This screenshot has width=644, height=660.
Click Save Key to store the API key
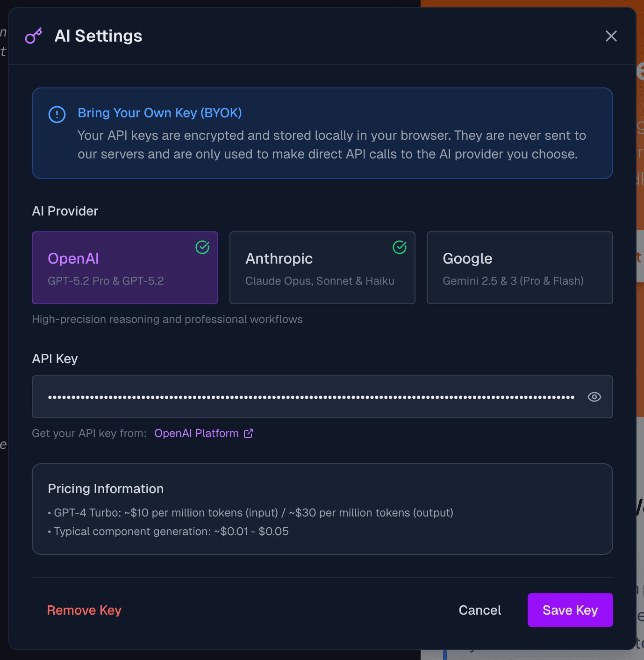[x=570, y=610]
